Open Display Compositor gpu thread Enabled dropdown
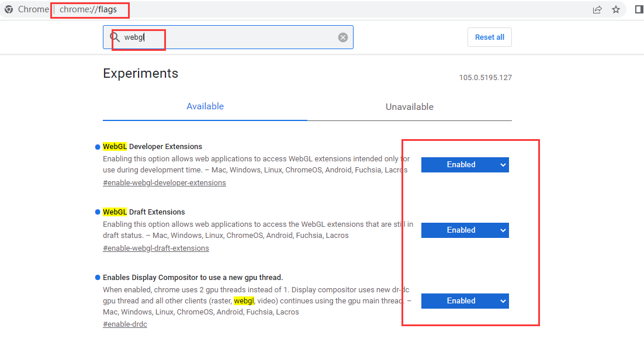Screen dimensions: 644x356 tap(465, 301)
